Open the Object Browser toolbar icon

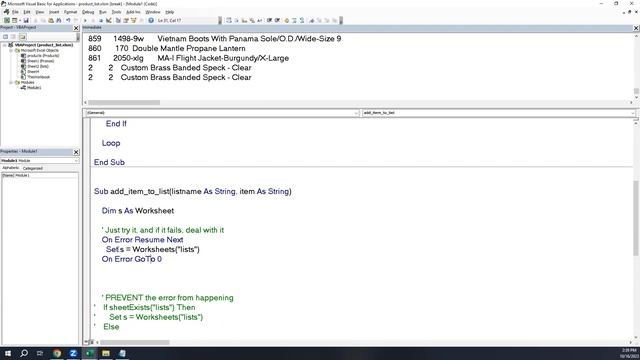(x=133, y=20)
